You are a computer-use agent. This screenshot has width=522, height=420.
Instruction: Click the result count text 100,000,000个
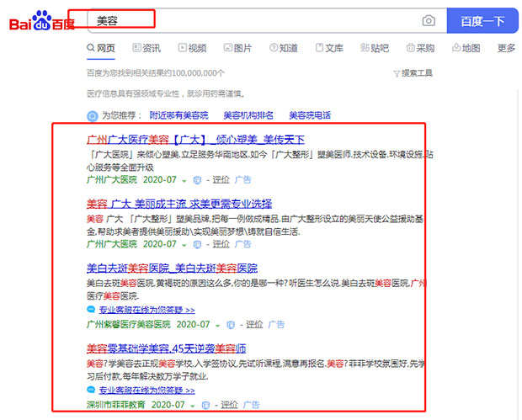tap(198, 73)
